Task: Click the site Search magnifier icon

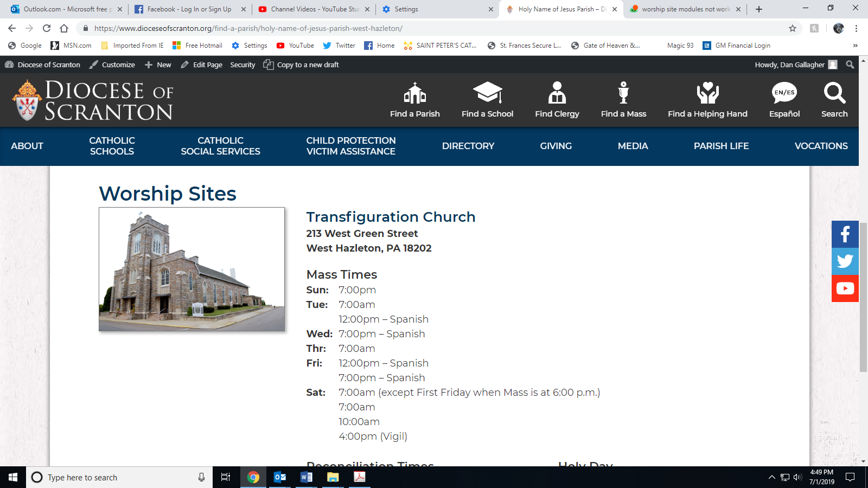Action: click(834, 93)
